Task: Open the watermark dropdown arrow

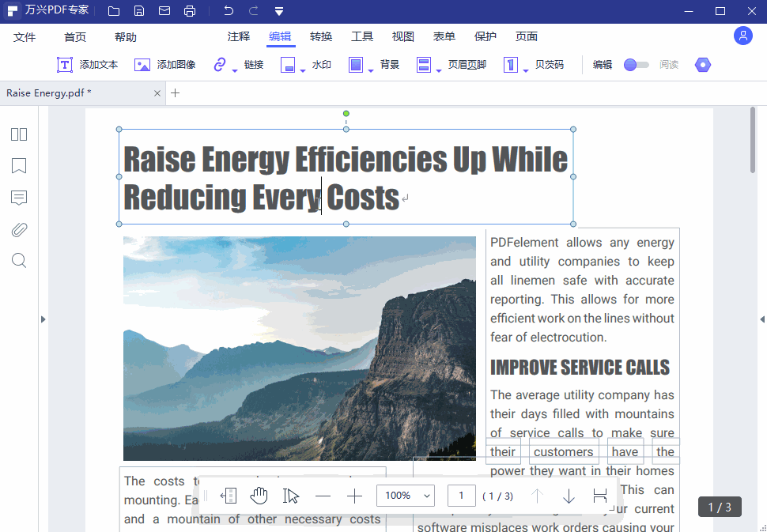Action: tap(303, 71)
